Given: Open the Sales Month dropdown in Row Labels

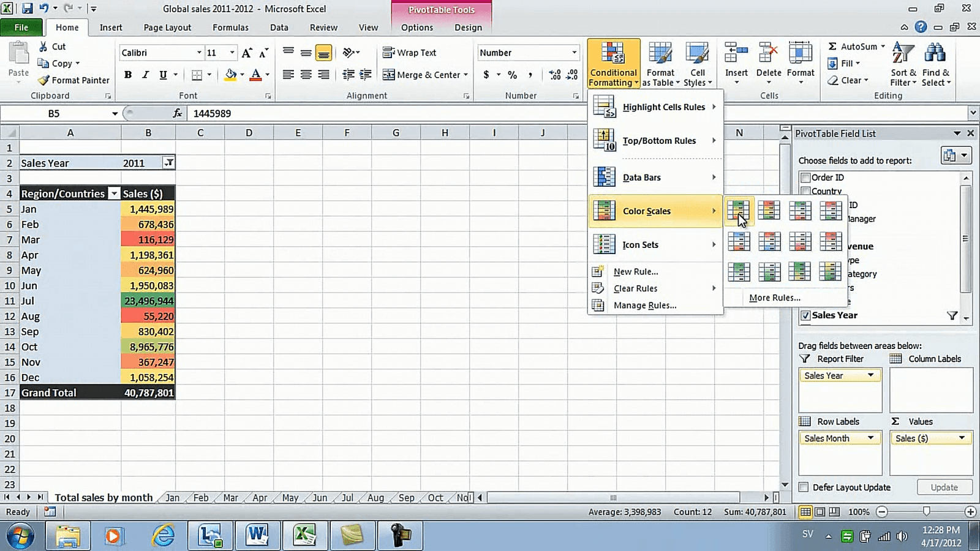Looking at the screenshot, I should (871, 438).
